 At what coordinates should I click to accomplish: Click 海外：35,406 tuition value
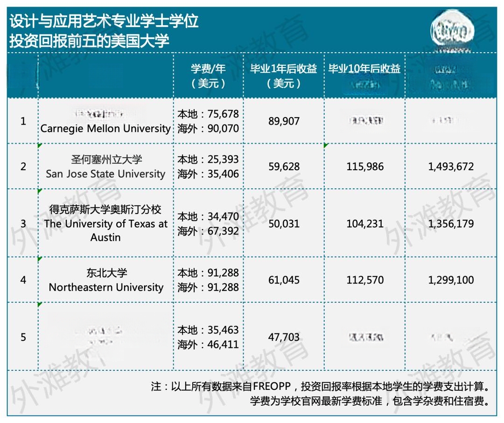coord(208,174)
